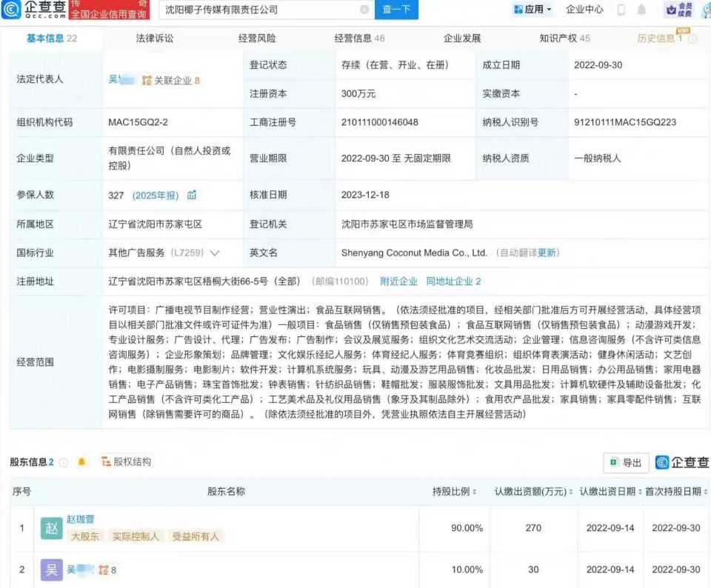Click 更新 in auto-translation note
Screen dimensions: 711x588
(x=547, y=253)
